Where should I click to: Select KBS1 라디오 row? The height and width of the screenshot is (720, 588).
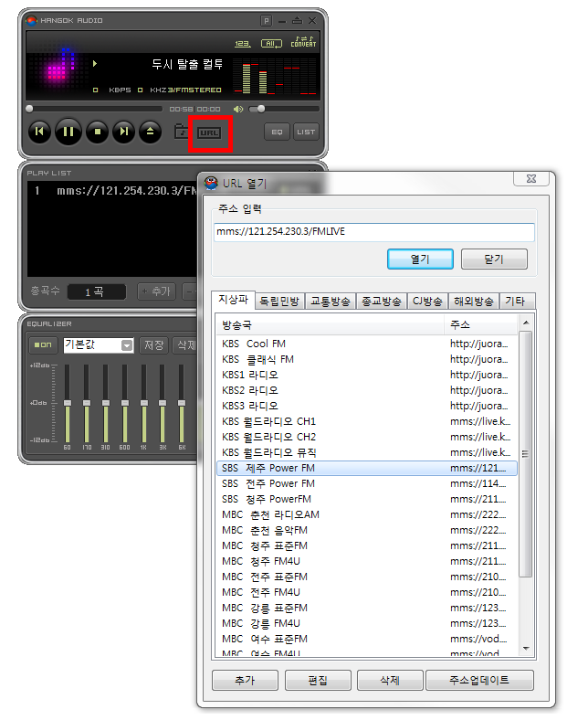pyautogui.click(x=367, y=375)
